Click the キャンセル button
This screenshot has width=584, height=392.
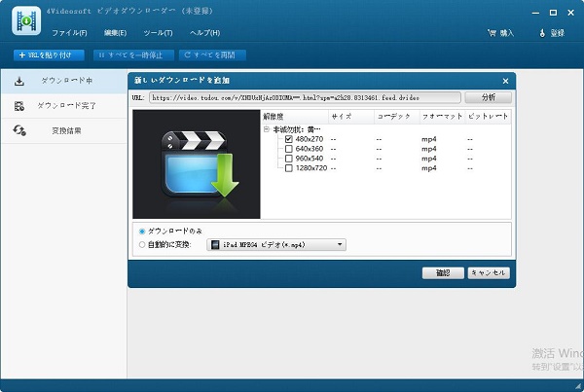click(489, 273)
